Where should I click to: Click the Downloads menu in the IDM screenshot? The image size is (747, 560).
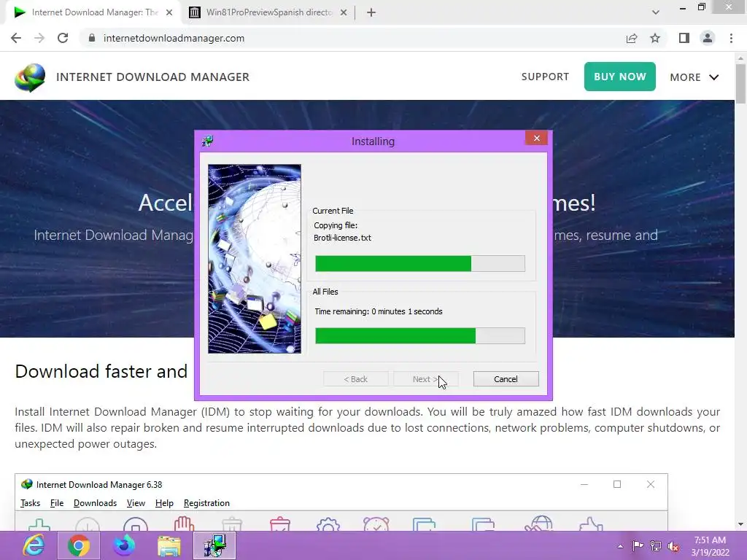(96, 503)
